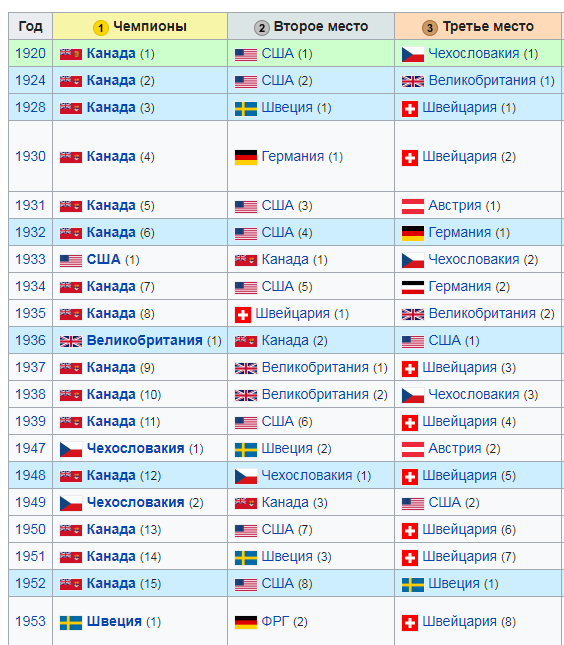Open the Австрия link in the 1931 row
564x645 pixels.
point(455,205)
